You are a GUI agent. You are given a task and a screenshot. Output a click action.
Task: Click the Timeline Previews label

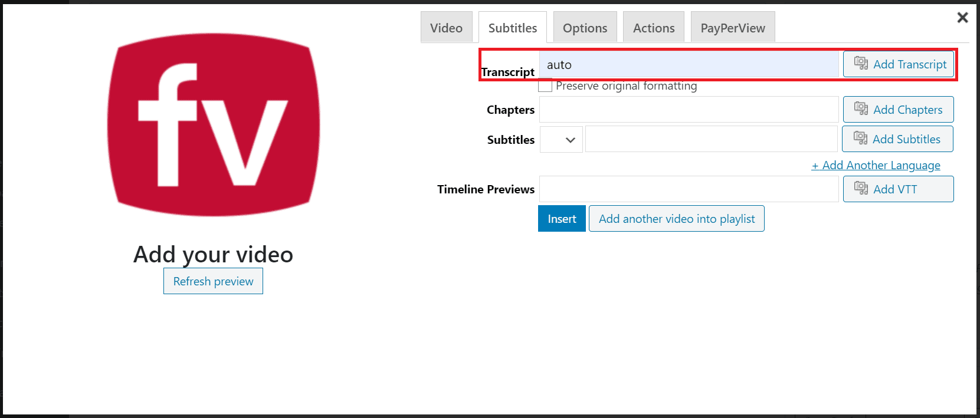486,189
